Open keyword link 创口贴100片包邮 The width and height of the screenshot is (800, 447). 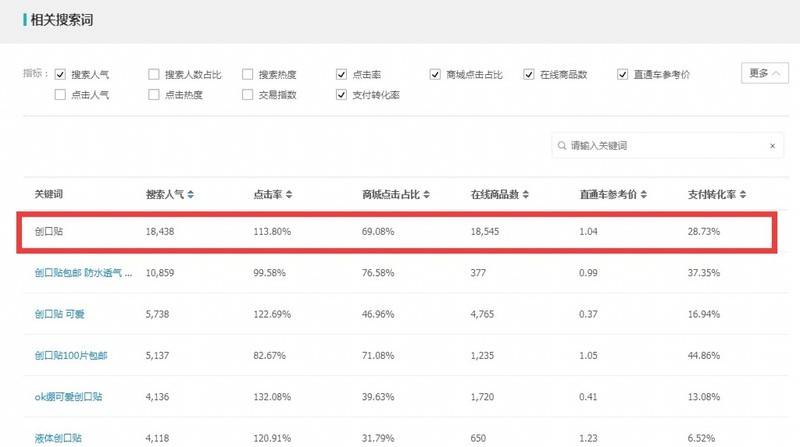[x=71, y=356]
